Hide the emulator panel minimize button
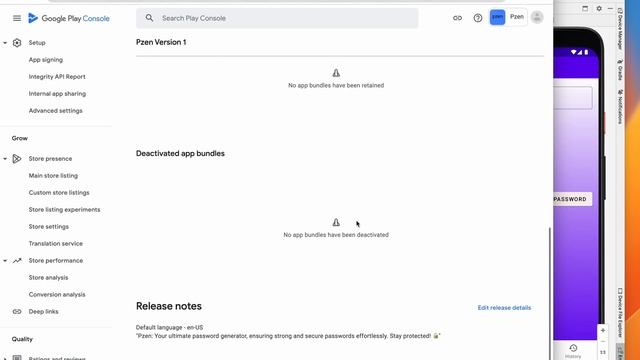The height and width of the screenshot is (360, 640). click(610, 8)
